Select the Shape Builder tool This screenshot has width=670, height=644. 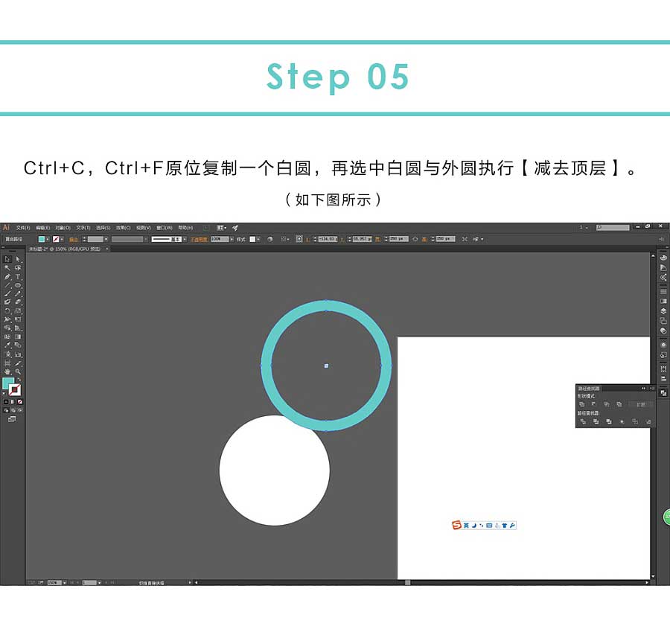pyautogui.click(x=7, y=328)
